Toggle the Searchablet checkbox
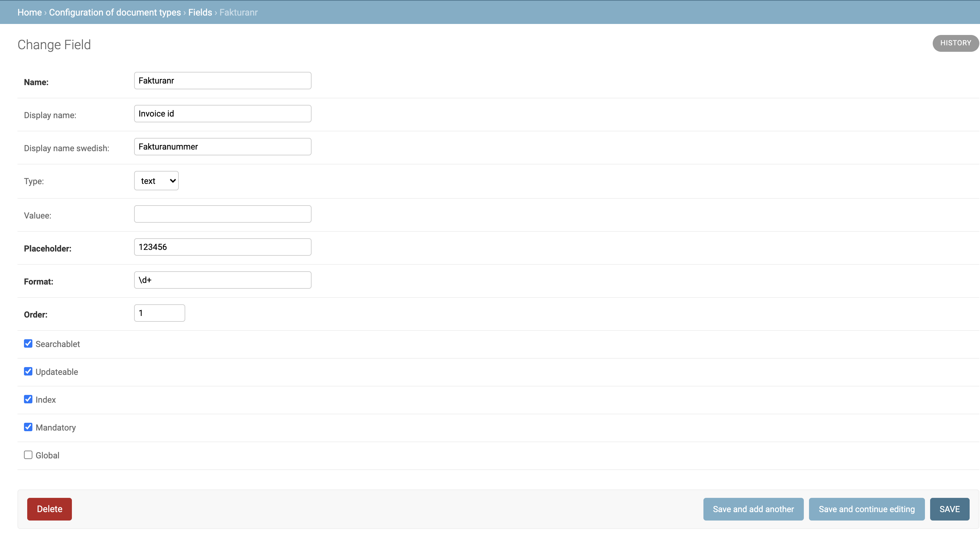Image resolution: width=980 pixels, height=538 pixels. (28, 344)
